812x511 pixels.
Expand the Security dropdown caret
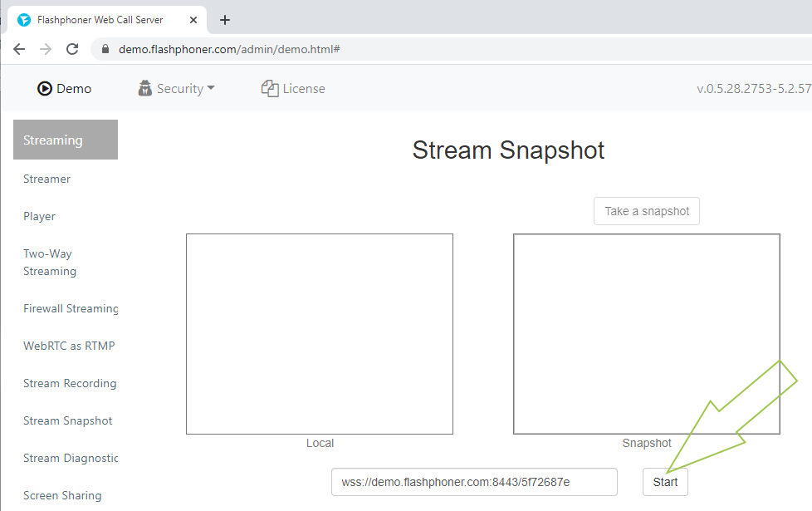[211, 88]
